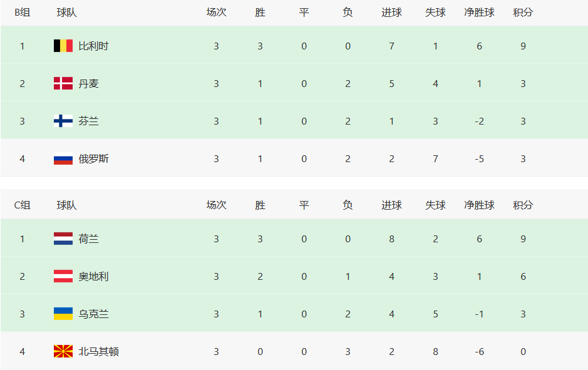Select the 荷兰 team name
Viewport: 588px width, 370px height.
(88, 239)
